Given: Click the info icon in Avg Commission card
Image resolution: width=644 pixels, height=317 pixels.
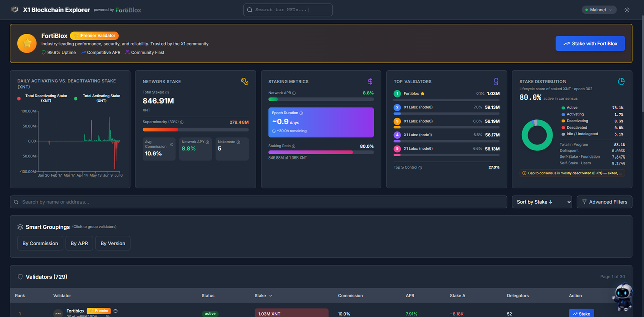Looking at the screenshot, I should [x=172, y=144].
